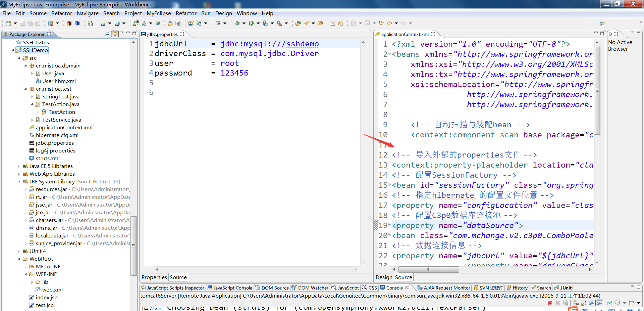Screen dimensions: 644x311
Task: Open the MyEclipse menu
Action: [159, 13]
